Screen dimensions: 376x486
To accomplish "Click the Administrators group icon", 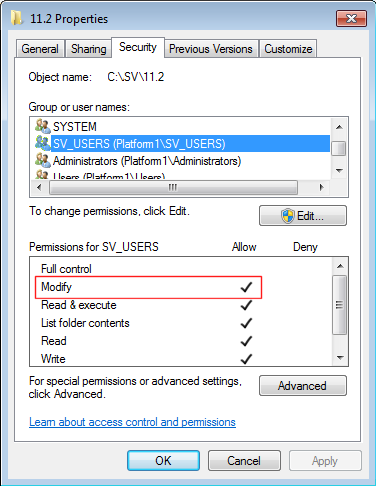I will 43,160.
